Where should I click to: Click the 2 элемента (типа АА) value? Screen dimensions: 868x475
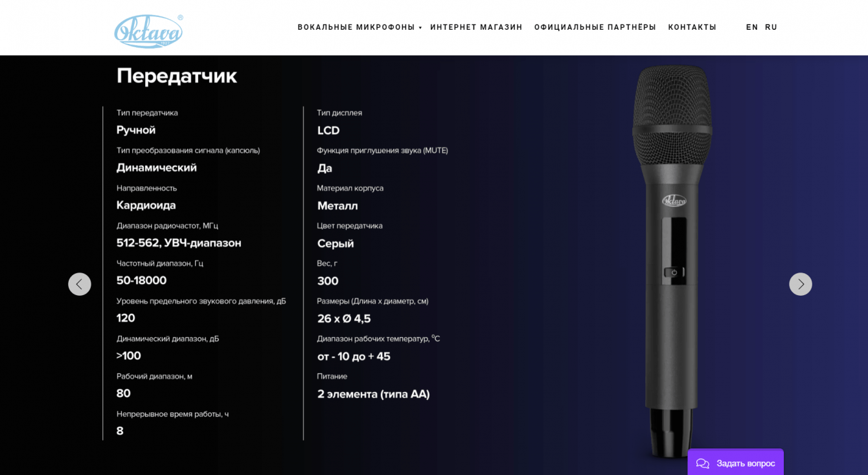373,393
